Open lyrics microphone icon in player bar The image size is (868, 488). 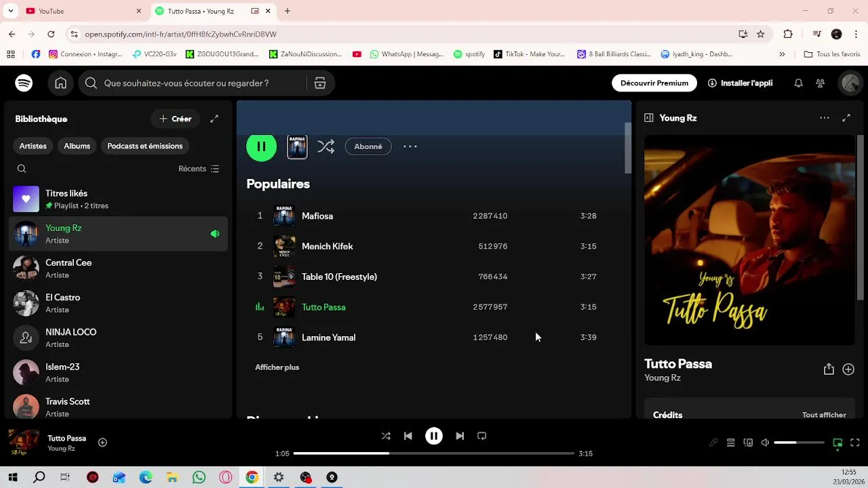coord(713,443)
